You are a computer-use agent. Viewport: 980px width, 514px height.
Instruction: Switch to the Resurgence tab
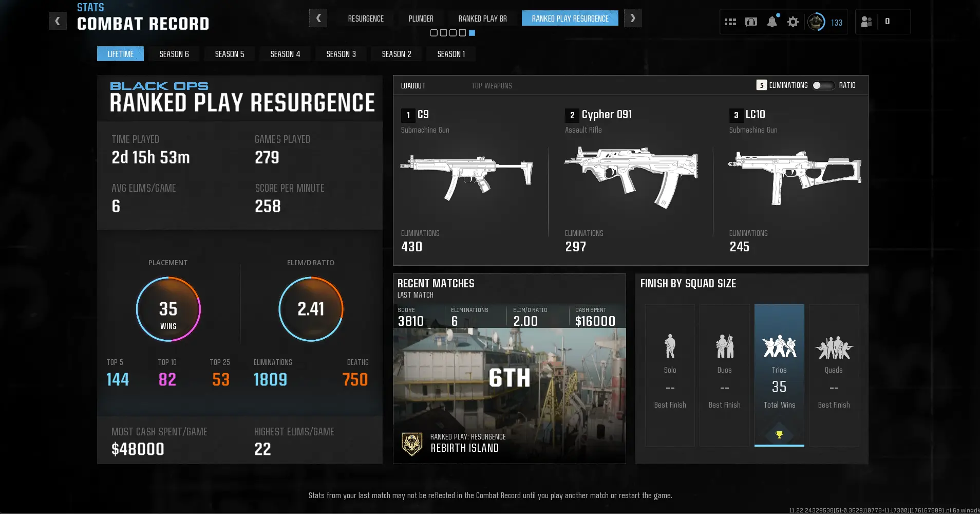click(366, 19)
